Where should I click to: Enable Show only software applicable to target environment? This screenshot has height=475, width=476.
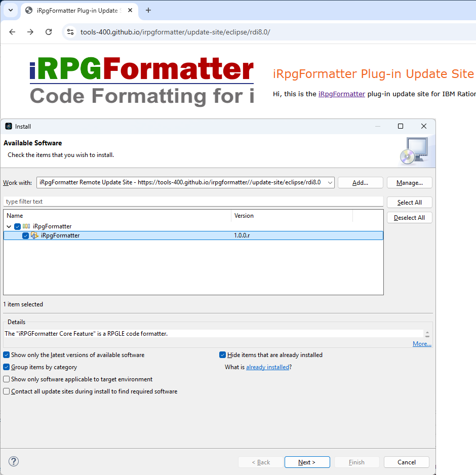coord(7,379)
